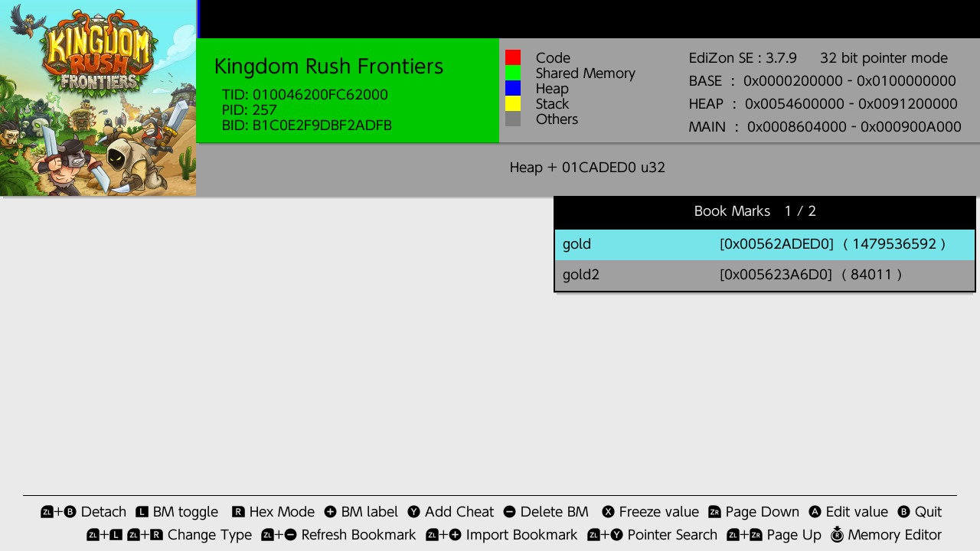Click the red Code color swatch

(x=513, y=57)
